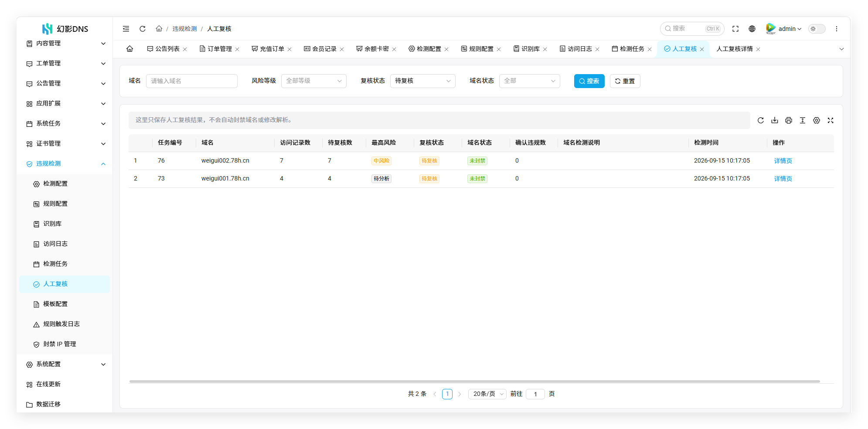
Task: Go to home via breadcrumb house icon
Action: pos(159,29)
